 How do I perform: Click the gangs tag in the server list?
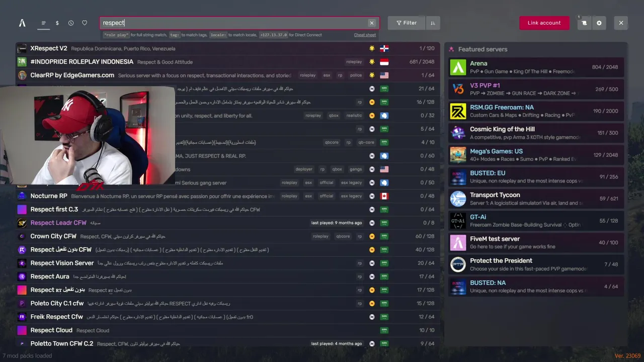pyautogui.click(x=356, y=169)
